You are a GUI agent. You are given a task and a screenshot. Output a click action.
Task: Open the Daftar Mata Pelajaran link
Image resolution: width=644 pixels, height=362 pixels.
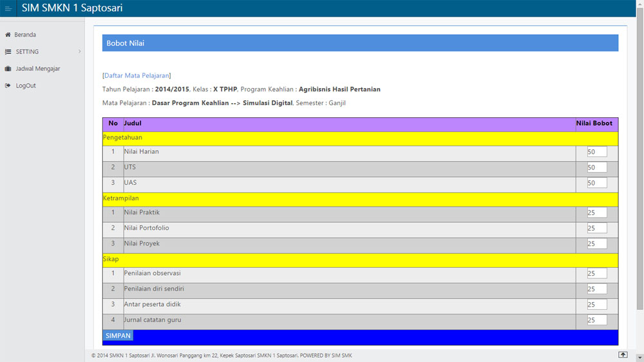point(136,75)
